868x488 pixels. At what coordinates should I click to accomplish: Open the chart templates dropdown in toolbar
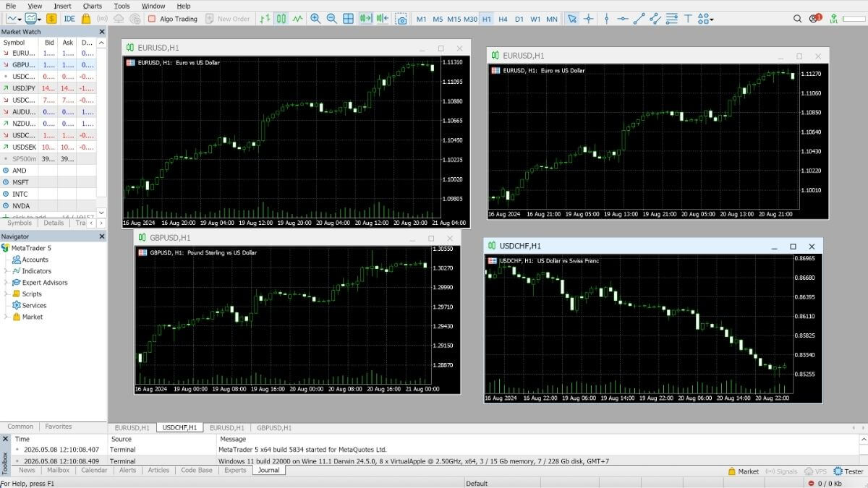pyautogui.click(x=33, y=19)
